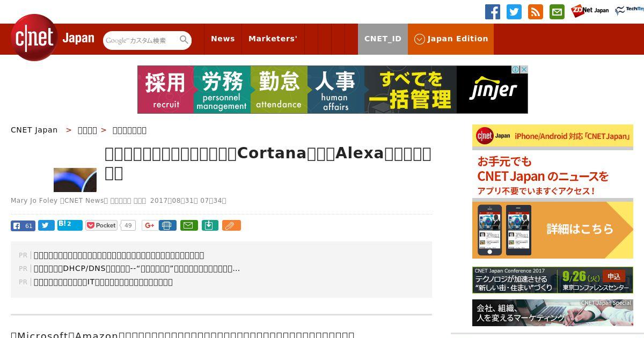Click the magnifier search icon in search box
Viewport: 644px width, 338px height.
coord(184,40)
